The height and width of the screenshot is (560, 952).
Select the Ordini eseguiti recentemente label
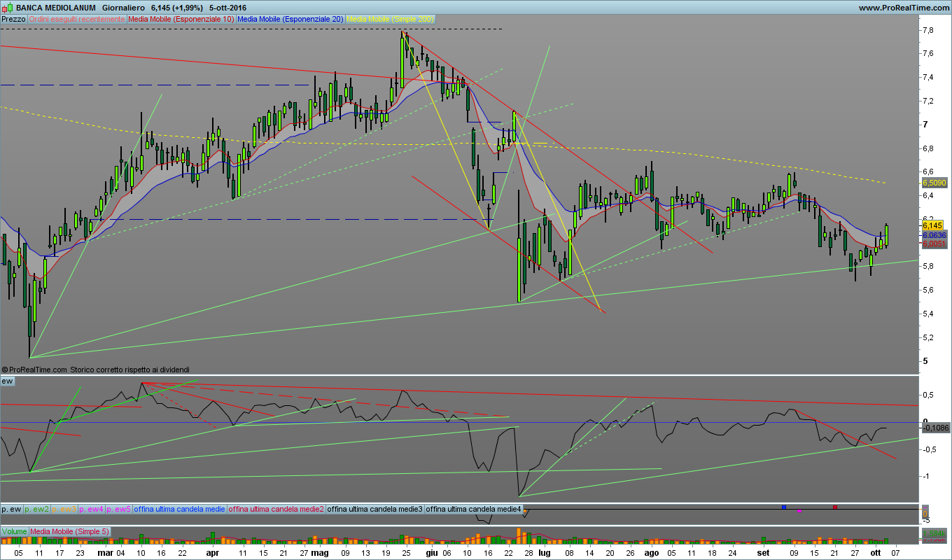(77, 20)
